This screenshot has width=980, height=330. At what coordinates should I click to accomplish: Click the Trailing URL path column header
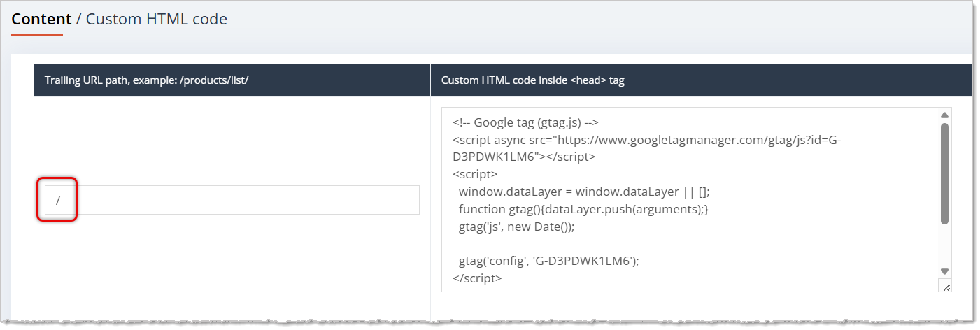tap(147, 80)
